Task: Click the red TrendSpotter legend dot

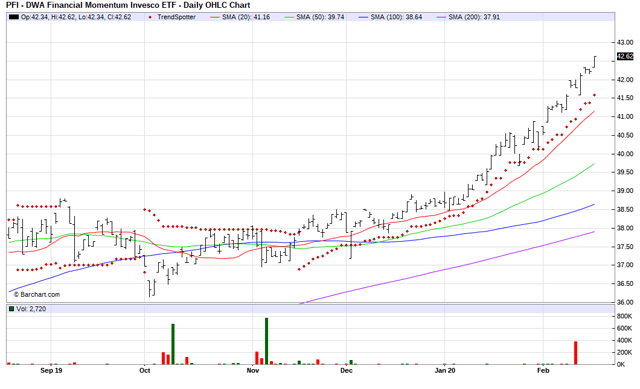Action: (151, 17)
